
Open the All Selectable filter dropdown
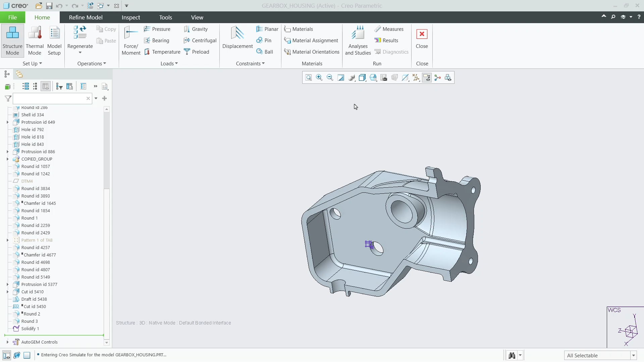(x=634, y=356)
